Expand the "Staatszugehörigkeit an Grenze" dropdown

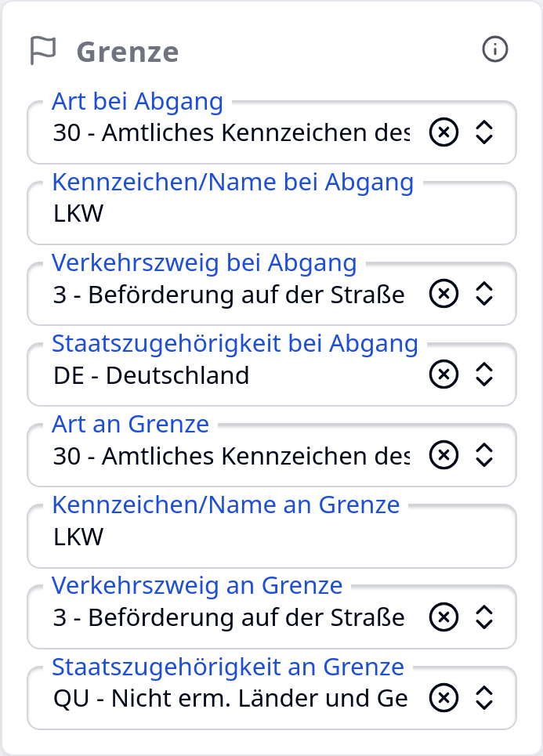pyautogui.click(x=484, y=698)
